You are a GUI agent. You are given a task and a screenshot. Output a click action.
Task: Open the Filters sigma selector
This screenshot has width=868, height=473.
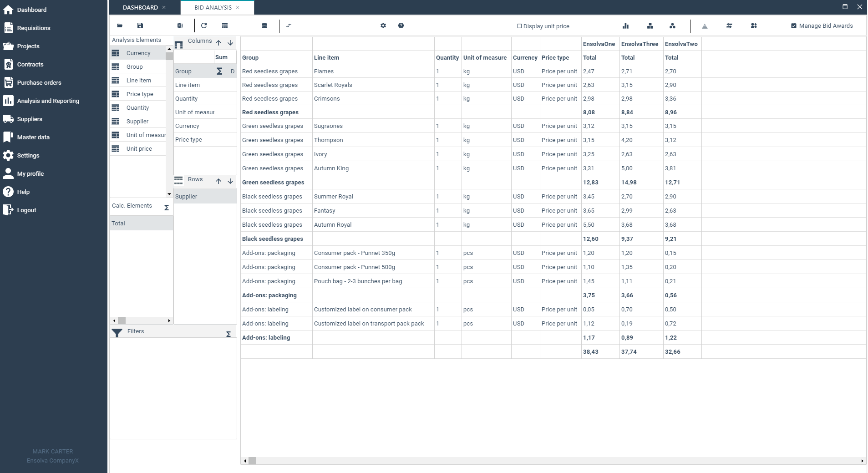[x=228, y=334]
